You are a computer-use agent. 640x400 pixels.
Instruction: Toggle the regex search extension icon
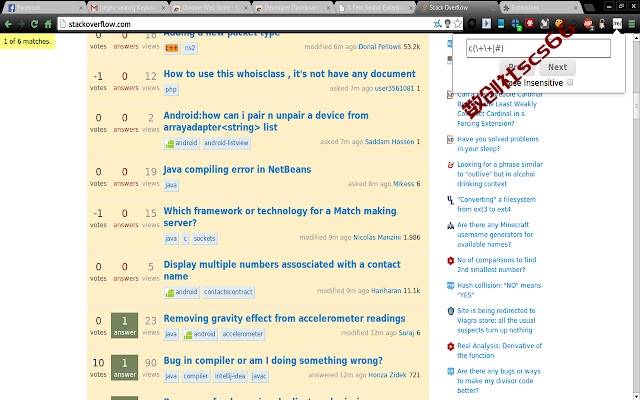[x=617, y=24]
